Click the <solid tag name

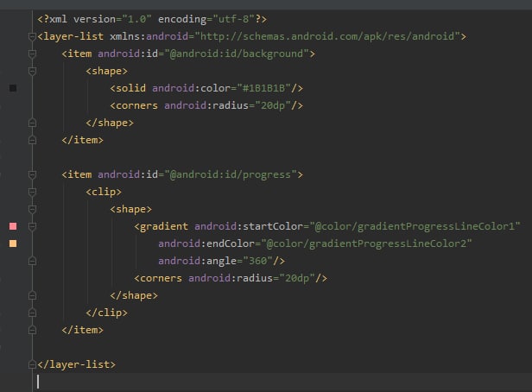(128, 88)
